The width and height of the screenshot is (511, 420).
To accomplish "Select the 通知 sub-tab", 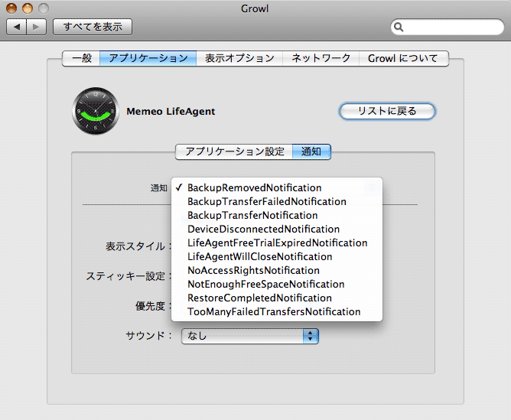I will coord(311,151).
